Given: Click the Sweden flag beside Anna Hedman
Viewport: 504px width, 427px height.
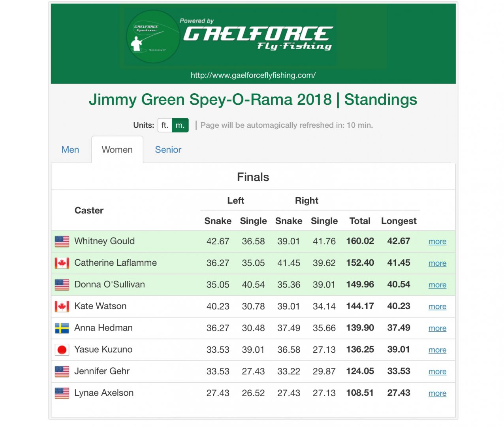Looking at the screenshot, I should (62, 328).
